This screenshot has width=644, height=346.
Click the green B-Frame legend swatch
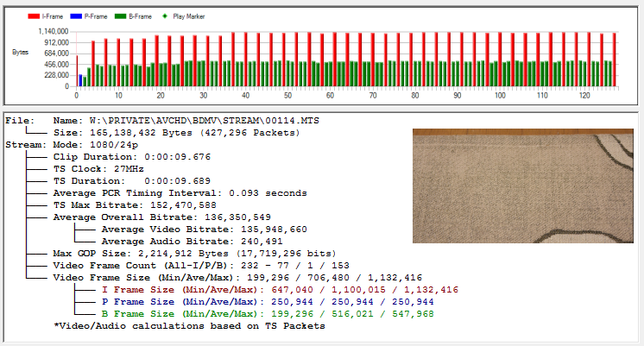coord(120,16)
